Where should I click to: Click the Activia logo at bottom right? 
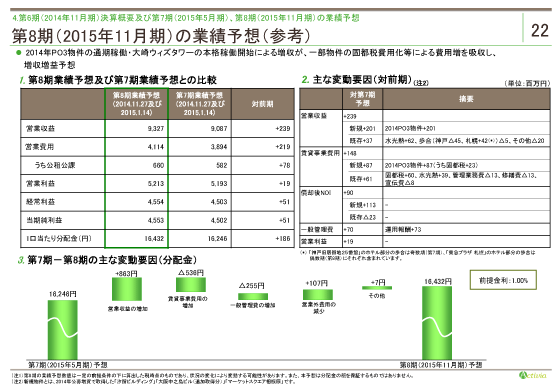[532, 375]
